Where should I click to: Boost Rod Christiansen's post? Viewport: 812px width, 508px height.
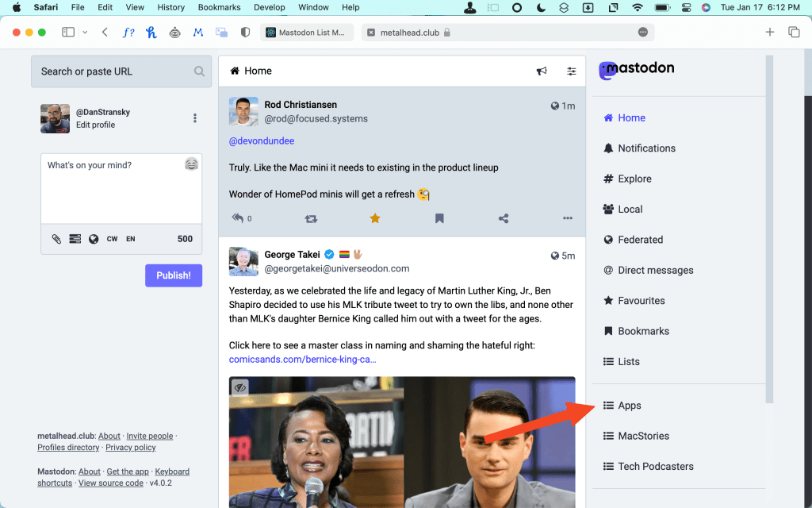coord(311,217)
